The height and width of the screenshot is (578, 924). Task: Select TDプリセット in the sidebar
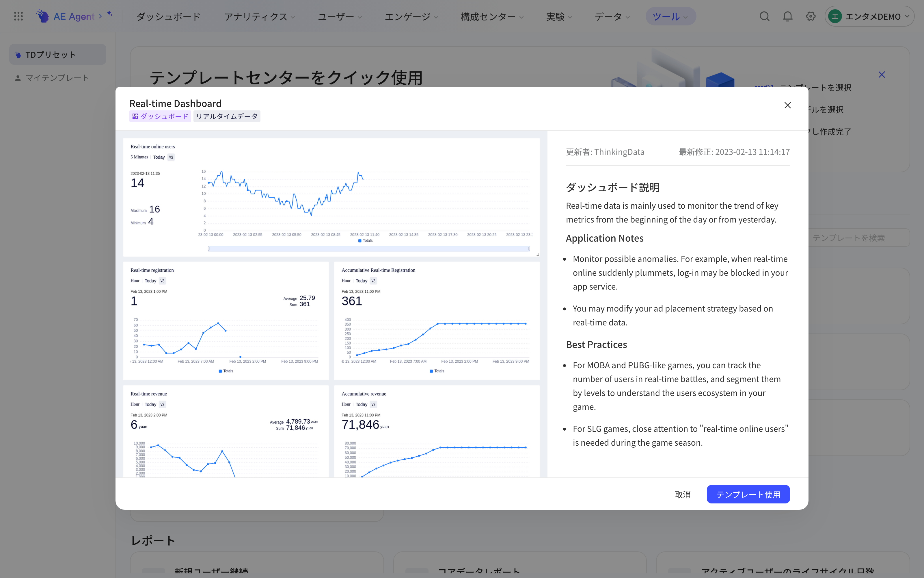point(58,54)
